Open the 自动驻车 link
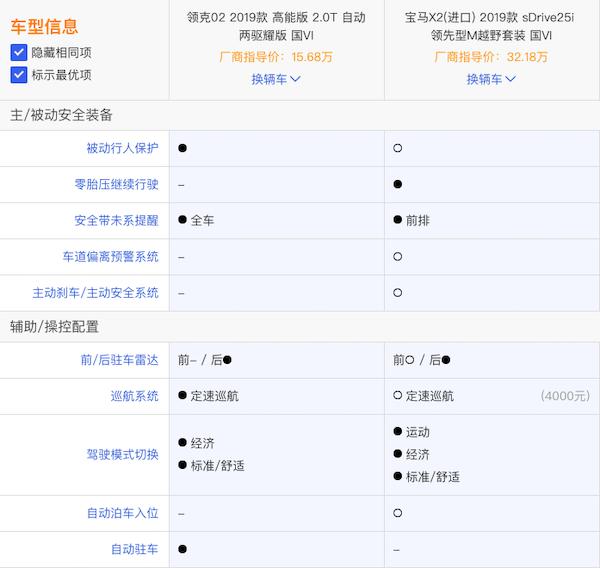Image resolution: width=600 pixels, height=568 pixels. (x=134, y=549)
